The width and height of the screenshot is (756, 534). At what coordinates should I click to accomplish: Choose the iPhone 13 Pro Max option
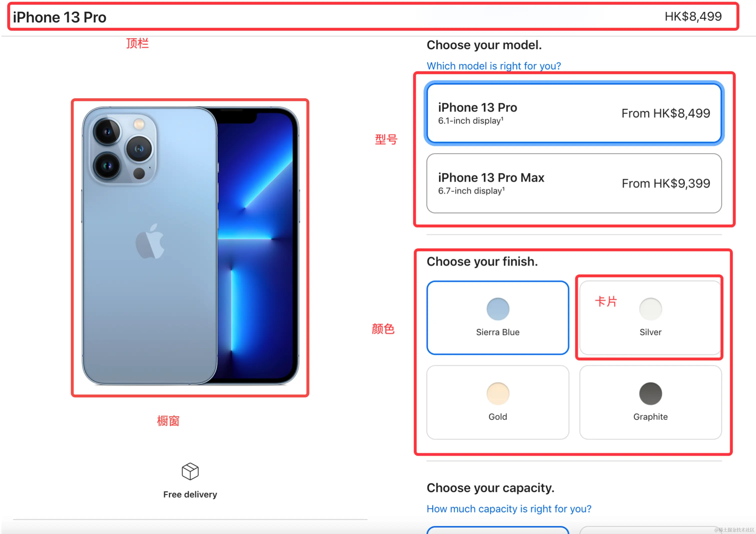[x=574, y=183]
